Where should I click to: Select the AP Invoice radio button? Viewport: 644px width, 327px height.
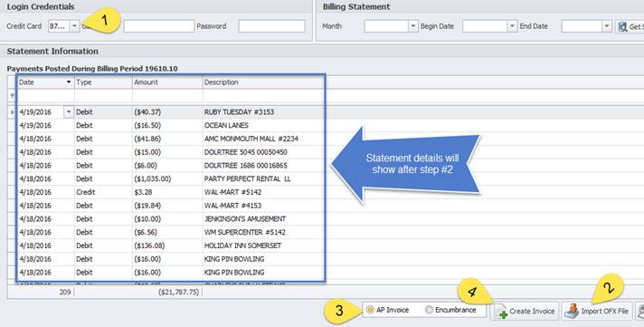(370, 310)
